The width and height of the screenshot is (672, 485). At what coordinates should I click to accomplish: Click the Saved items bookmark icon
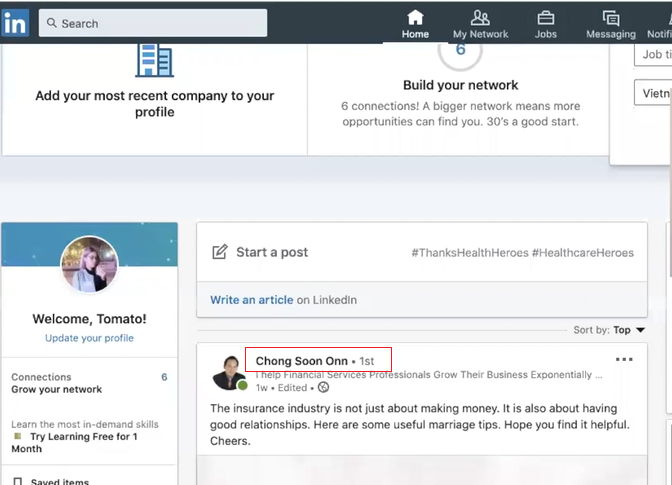(x=17, y=481)
